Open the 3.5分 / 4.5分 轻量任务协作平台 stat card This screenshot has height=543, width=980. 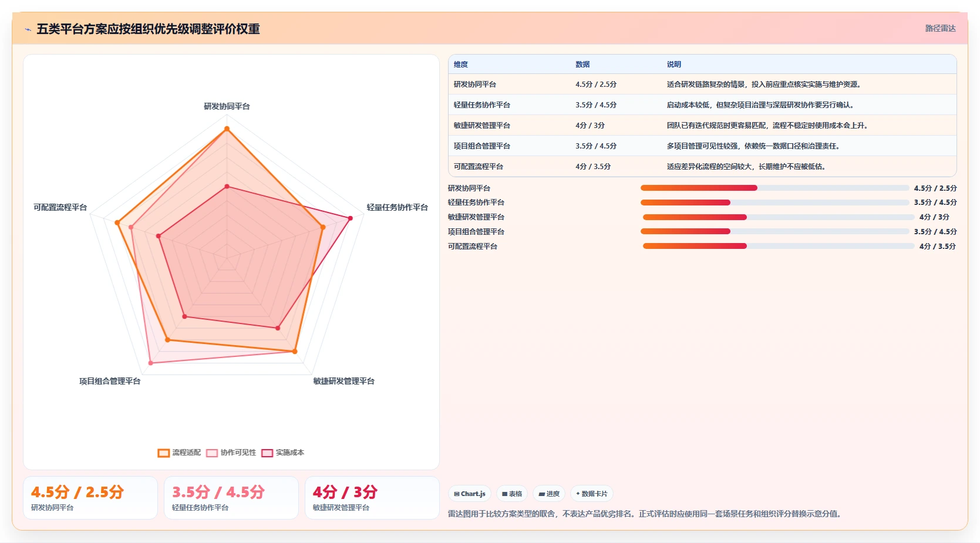[x=231, y=498]
